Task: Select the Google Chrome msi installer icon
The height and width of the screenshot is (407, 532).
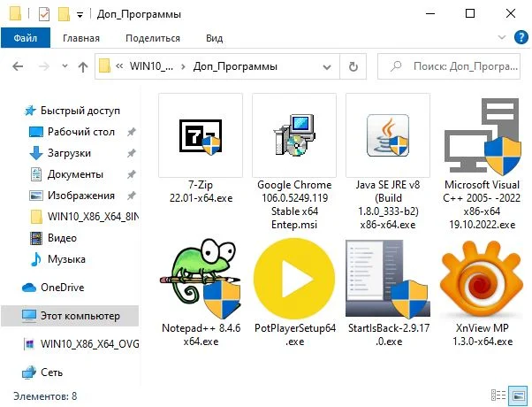Action: click(x=294, y=135)
